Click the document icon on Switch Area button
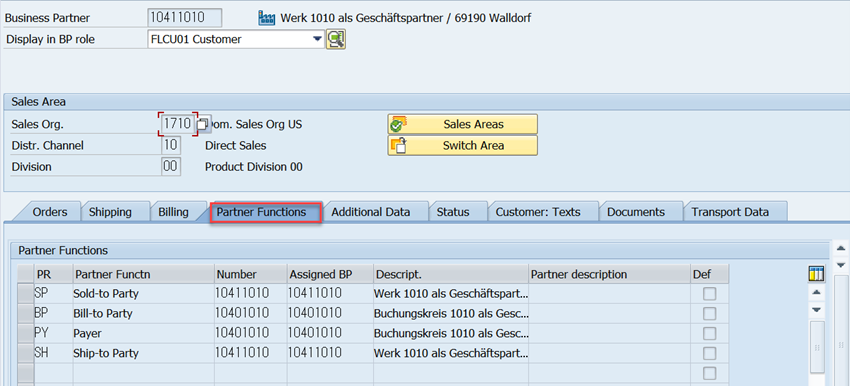The image size is (850, 386). point(399,146)
